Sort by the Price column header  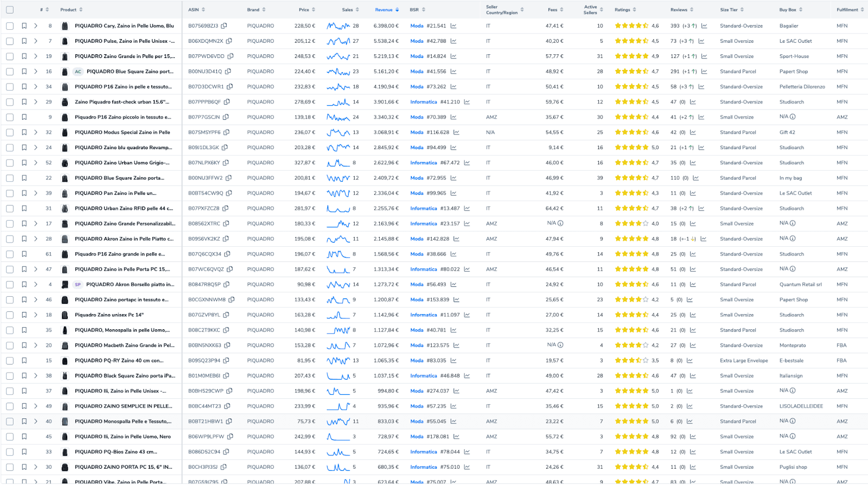[x=307, y=10]
